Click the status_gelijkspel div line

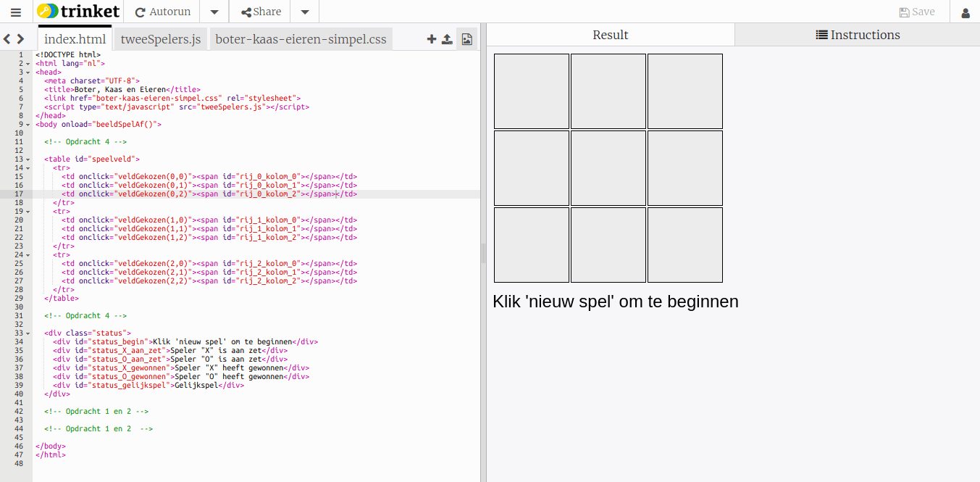tap(148, 386)
